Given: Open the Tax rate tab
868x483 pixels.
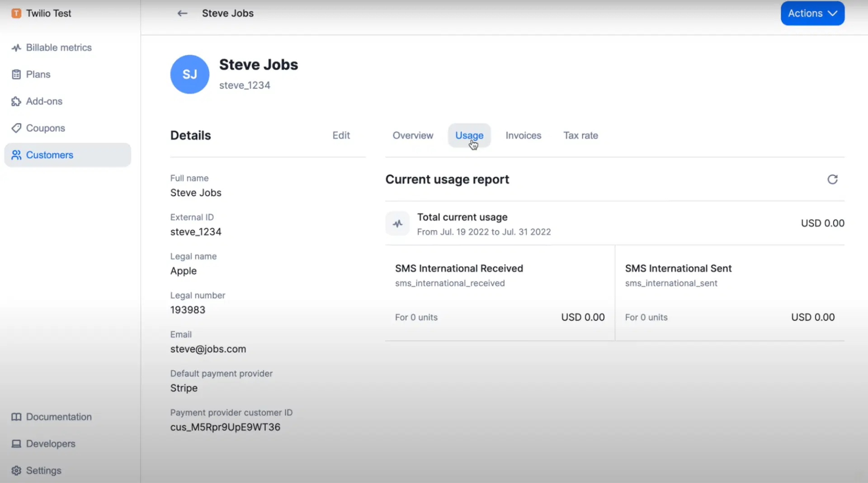Looking at the screenshot, I should pos(580,136).
